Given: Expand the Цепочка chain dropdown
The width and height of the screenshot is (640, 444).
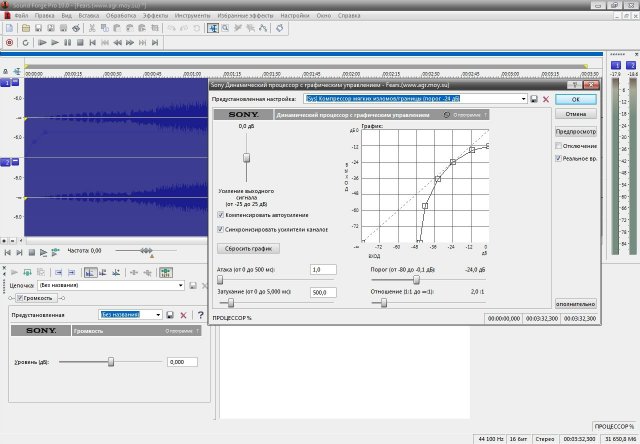Looking at the screenshot, I should (180, 285).
